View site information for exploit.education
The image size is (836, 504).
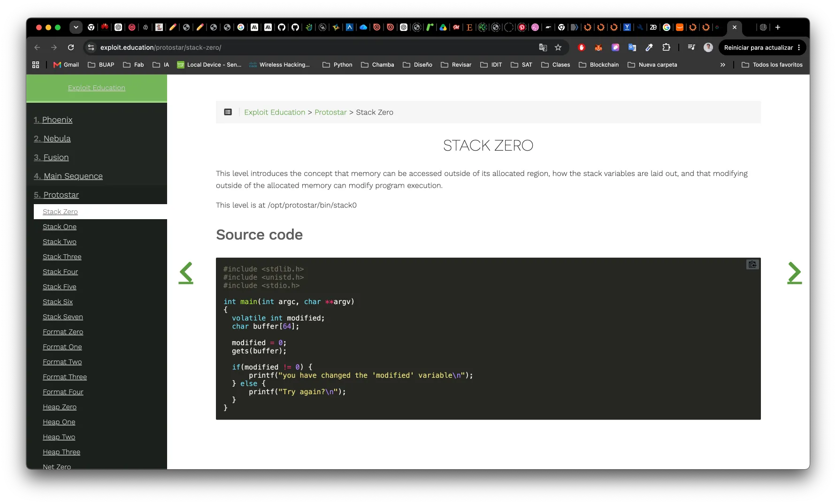91,47
